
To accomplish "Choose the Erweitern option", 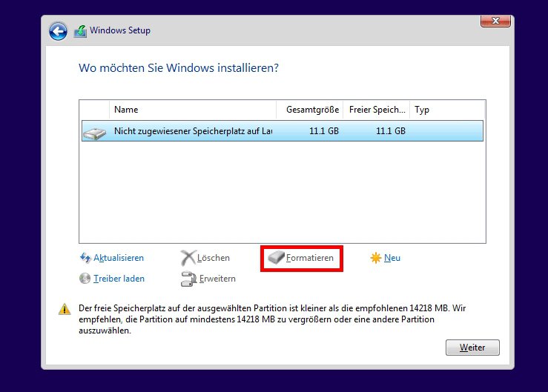I will point(217,279).
